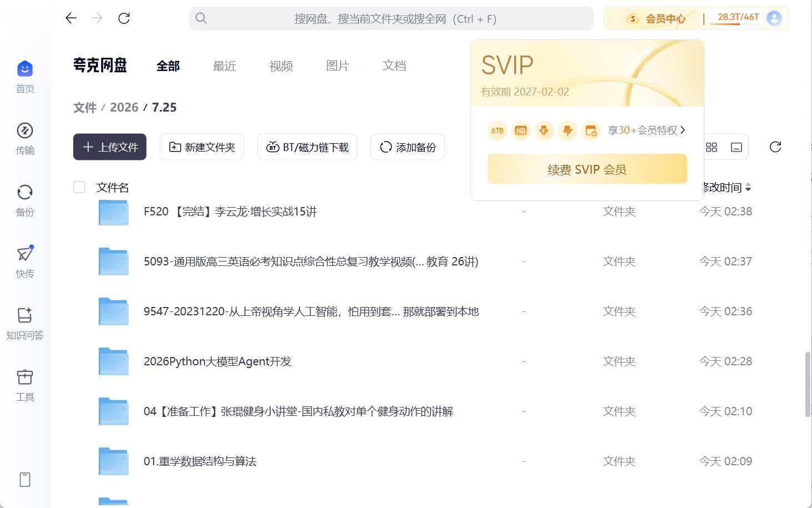Click the HD quality privilege icon
The width and height of the screenshot is (812, 508).
[x=521, y=130]
